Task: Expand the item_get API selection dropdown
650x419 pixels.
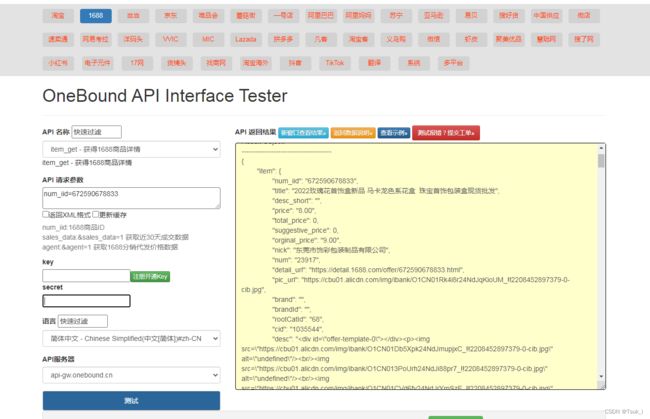Action: 131,149
